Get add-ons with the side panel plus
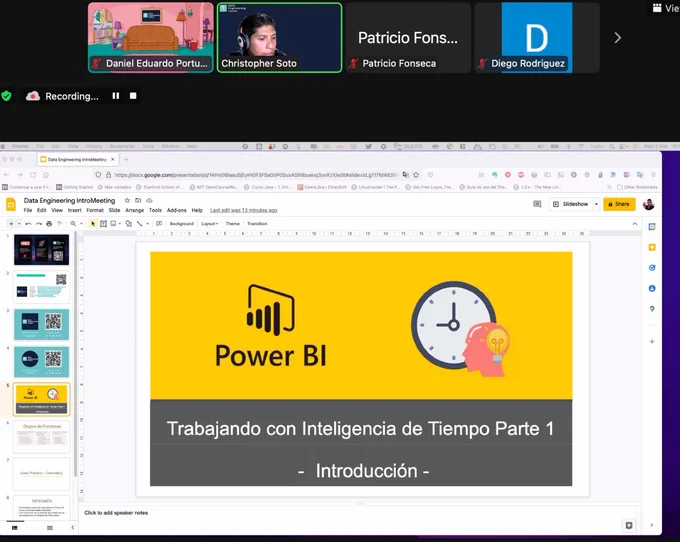 pyautogui.click(x=652, y=342)
